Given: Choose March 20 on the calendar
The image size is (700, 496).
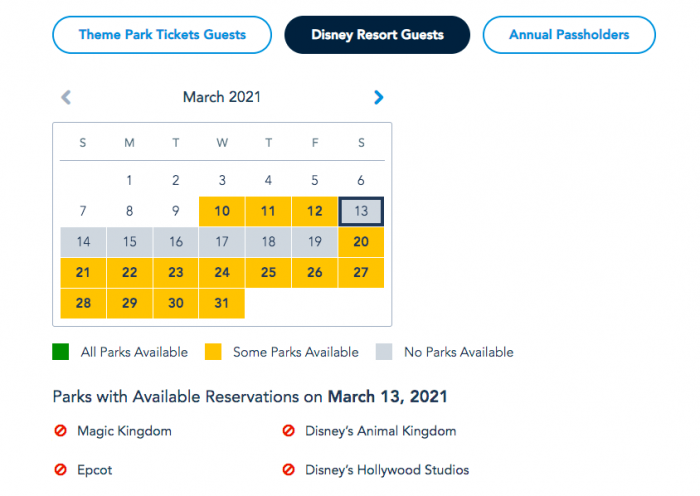Looking at the screenshot, I should pyautogui.click(x=361, y=242).
